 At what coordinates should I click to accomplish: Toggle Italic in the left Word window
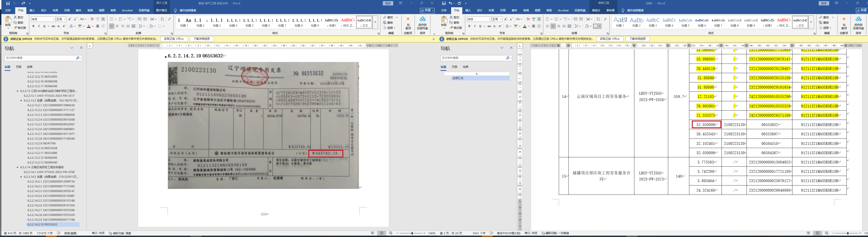[x=39, y=26]
